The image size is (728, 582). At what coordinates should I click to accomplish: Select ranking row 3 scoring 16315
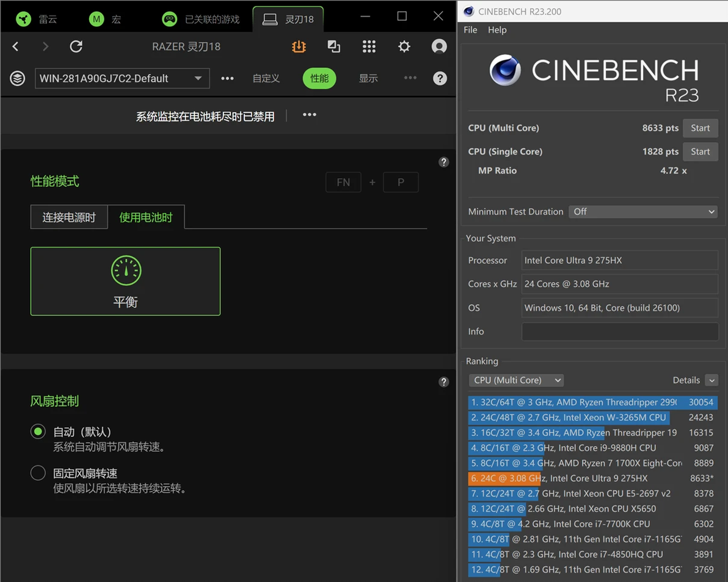coord(593,432)
